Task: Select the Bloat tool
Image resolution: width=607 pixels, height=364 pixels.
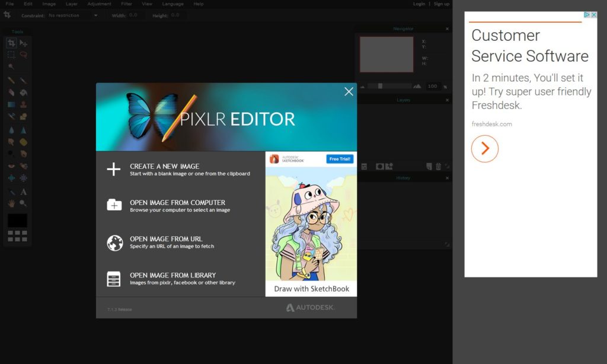Action: 11,178
